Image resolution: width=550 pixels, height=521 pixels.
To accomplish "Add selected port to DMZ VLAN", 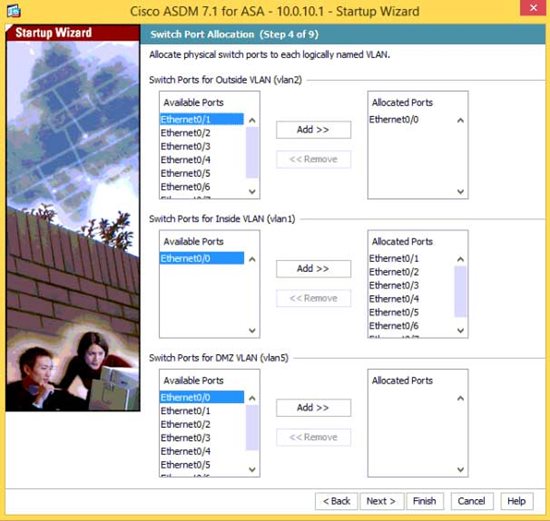I will (x=313, y=408).
